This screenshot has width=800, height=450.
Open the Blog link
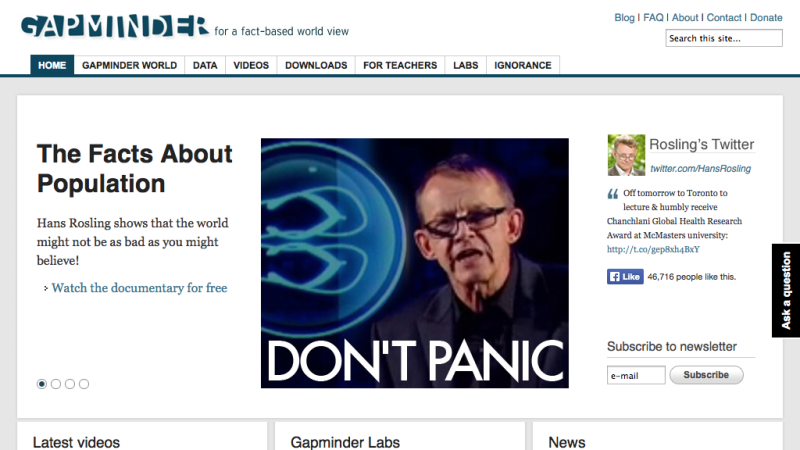(x=624, y=17)
